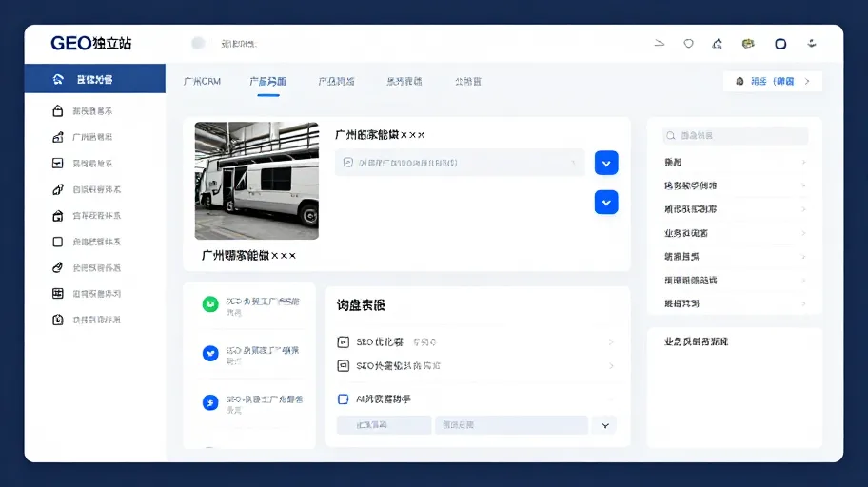Click the blue-text button with chevron below the header icons
Screen dimensions: 868x487
pos(773,82)
